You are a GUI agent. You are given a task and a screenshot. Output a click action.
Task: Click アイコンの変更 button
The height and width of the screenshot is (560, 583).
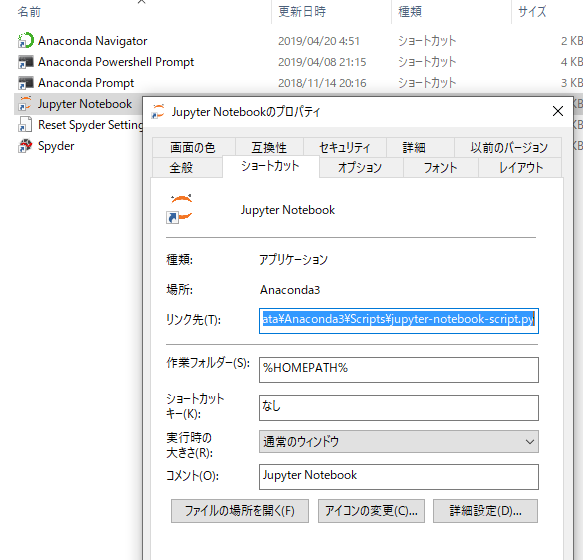371,511
